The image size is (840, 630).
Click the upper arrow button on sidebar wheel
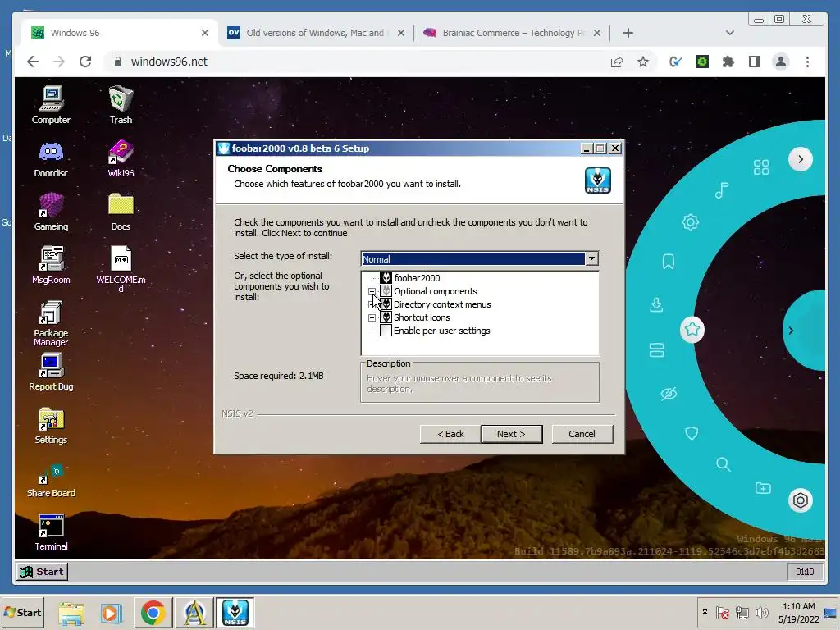(x=801, y=159)
